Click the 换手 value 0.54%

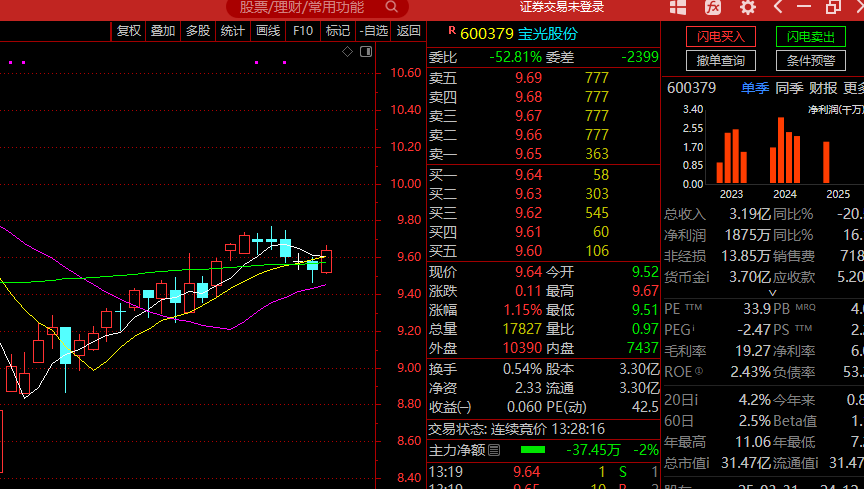pyautogui.click(x=522, y=369)
